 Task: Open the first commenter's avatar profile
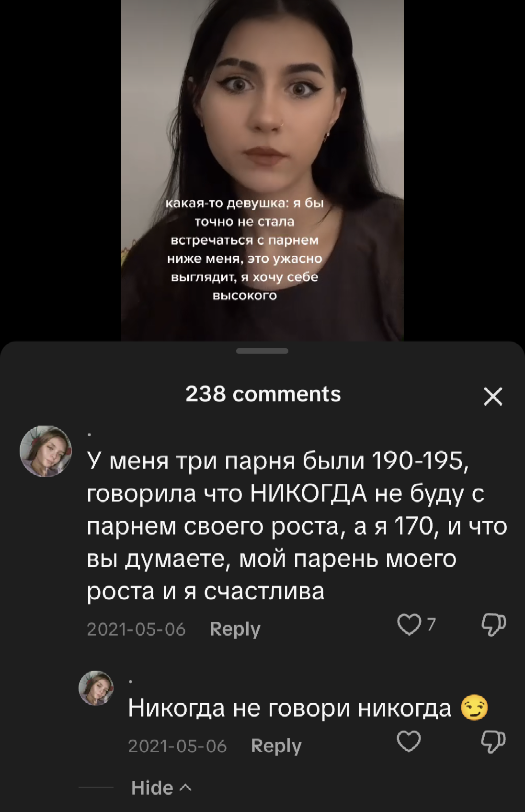point(46,451)
